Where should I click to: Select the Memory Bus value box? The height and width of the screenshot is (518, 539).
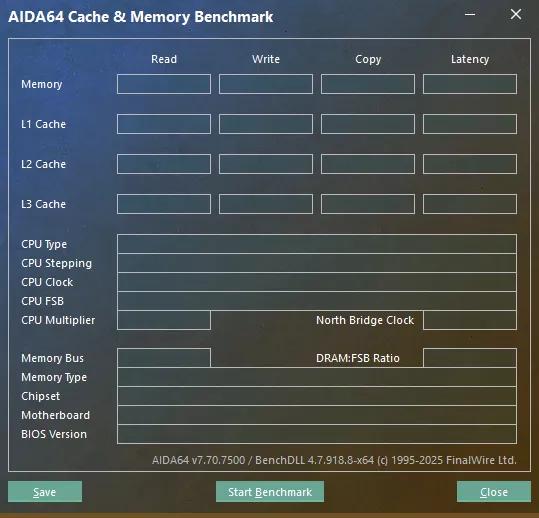coord(164,358)
